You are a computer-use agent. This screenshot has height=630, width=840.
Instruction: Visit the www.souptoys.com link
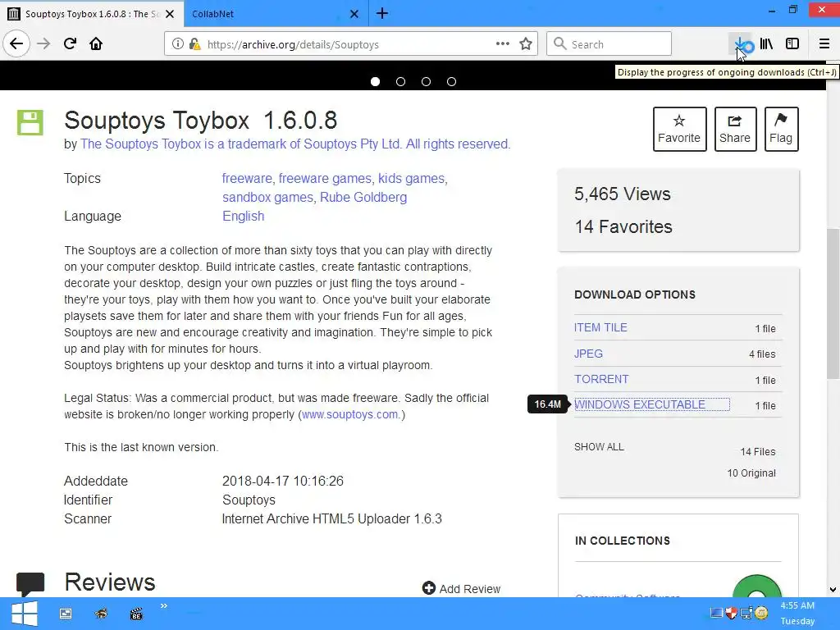click(349, 414)
